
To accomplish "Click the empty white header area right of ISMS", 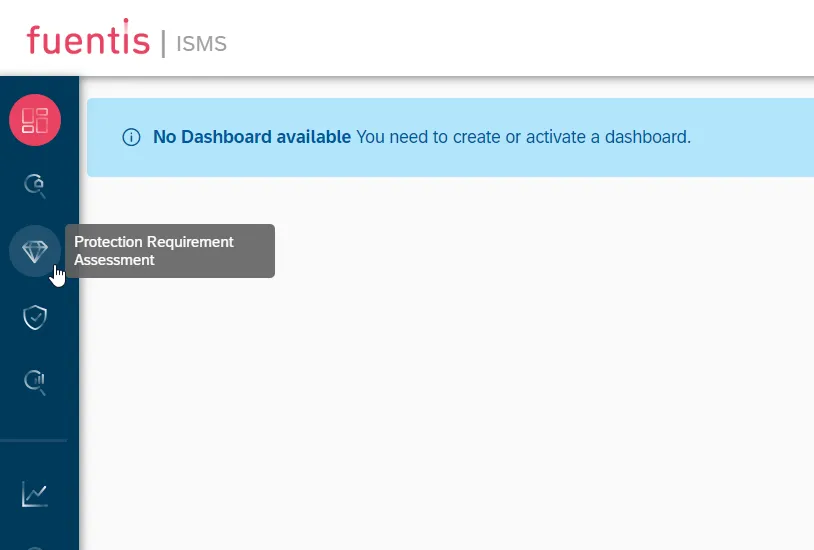I will 519,38.
